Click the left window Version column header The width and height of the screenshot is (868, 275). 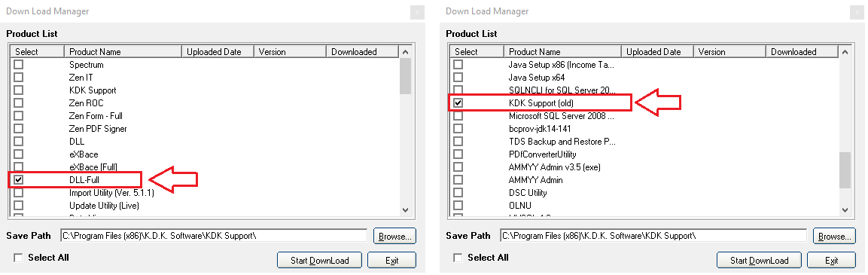(x=290, y=51)
